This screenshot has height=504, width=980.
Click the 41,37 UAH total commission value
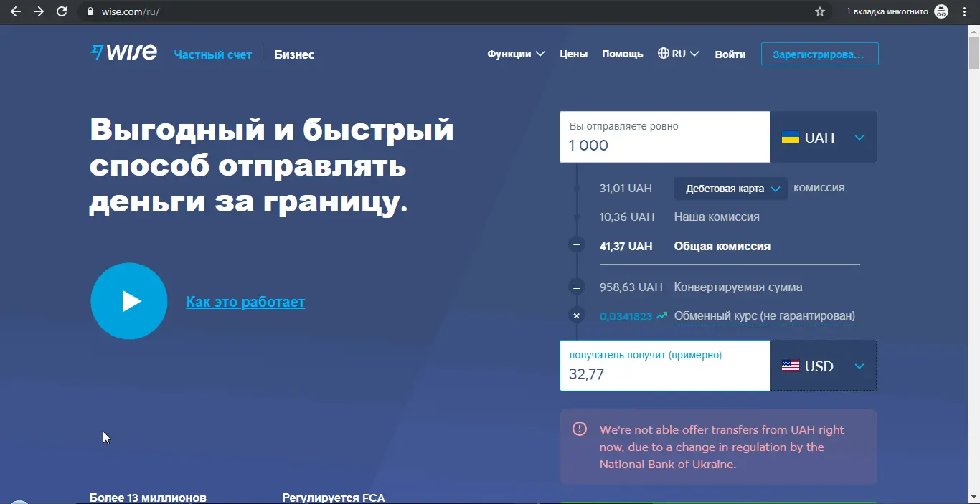pos(626,246)
